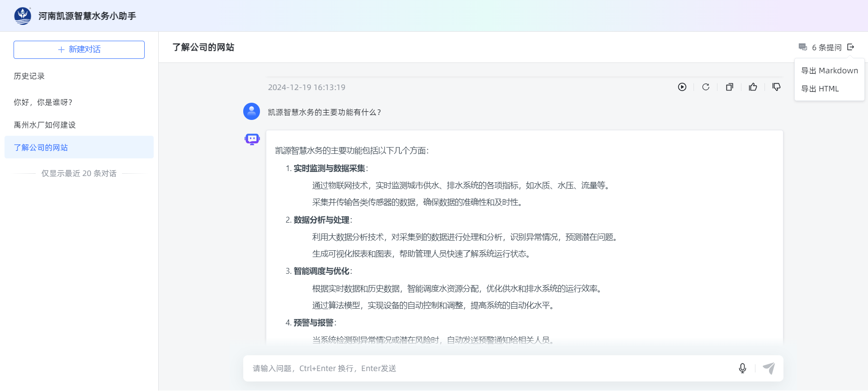Viewport: 868px width, 391px height.
Task: Click the robot assistant avatar icon
Action: tap(252, 139)
